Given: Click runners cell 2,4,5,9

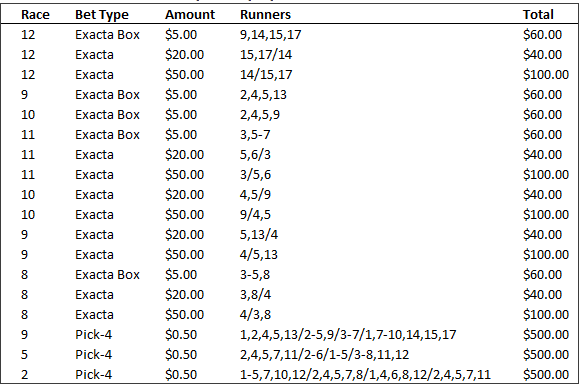Looking at the screenshot, I should pos(260,114).
